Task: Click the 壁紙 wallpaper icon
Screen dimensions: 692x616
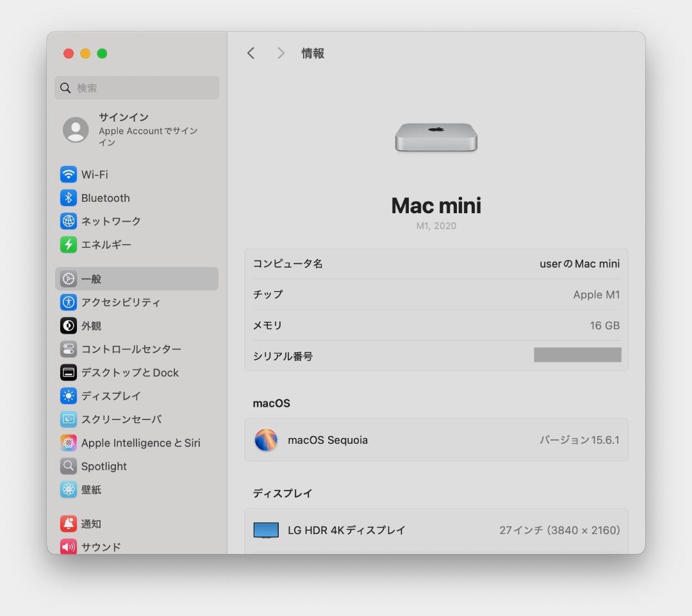Action: [69, 489]
